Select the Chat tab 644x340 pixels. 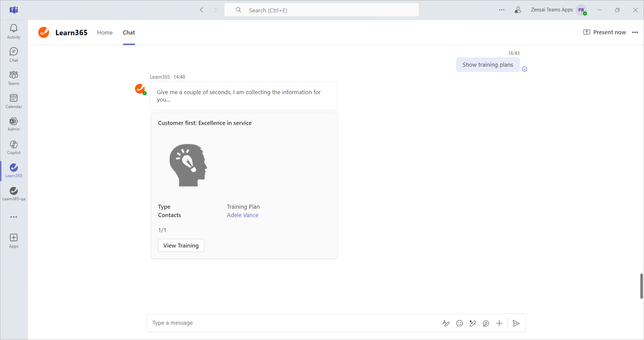129,32
